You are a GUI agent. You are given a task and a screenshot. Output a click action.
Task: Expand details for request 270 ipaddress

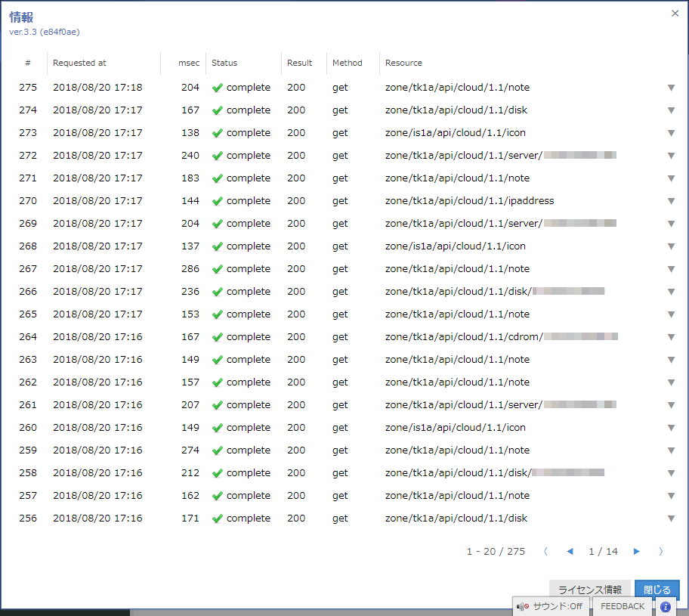[x=671, y=201]
